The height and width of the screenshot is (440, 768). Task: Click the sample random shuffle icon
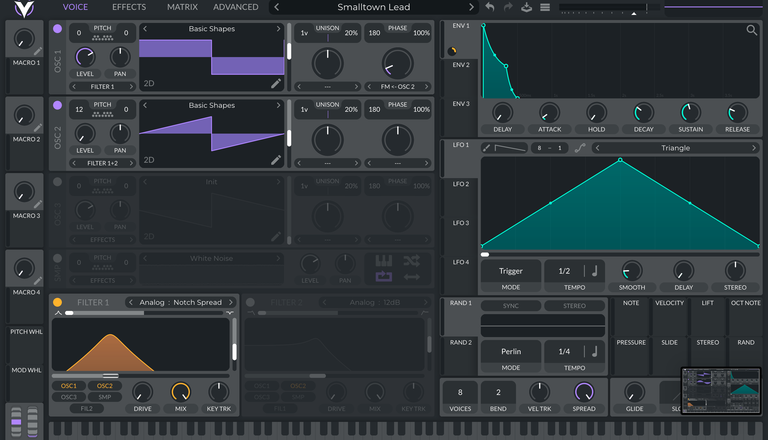pos(411,261)
